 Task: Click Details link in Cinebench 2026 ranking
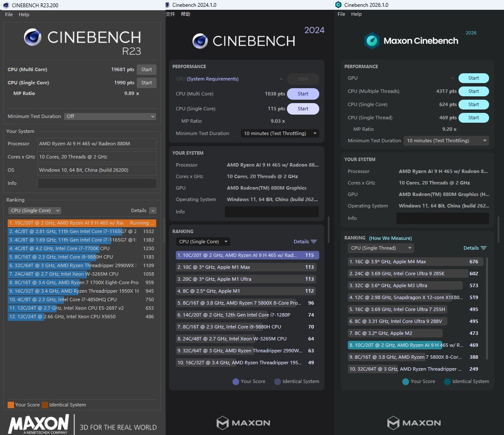pos(471,248)
